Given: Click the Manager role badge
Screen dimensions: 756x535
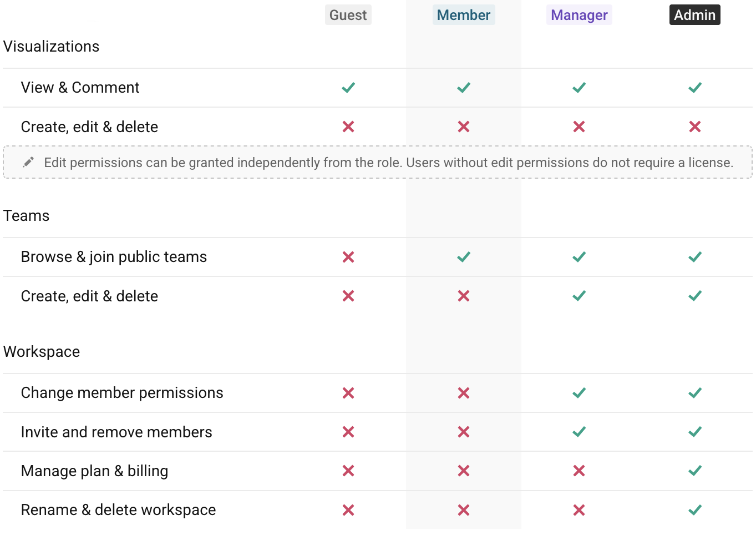Looking at the screenshot, I should [579, 15].
